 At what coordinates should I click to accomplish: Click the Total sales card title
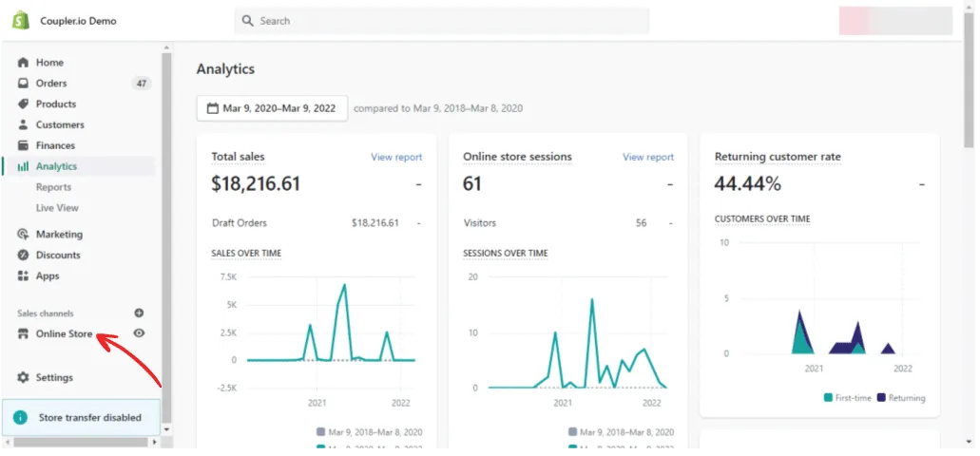[239, 157]
